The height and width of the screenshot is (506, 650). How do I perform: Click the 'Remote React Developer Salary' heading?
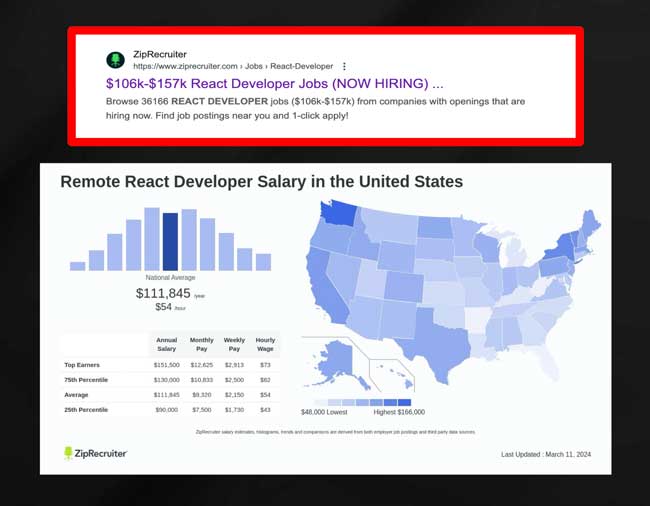[262, 182]
